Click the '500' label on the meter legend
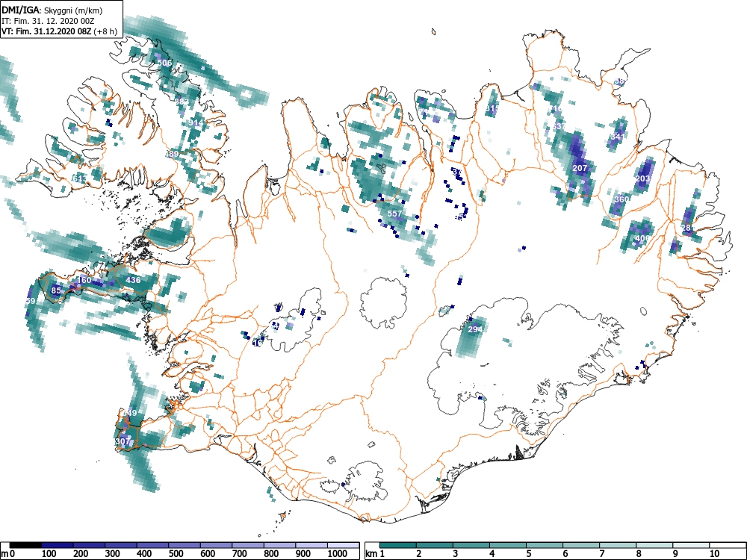 click(176, 554)
